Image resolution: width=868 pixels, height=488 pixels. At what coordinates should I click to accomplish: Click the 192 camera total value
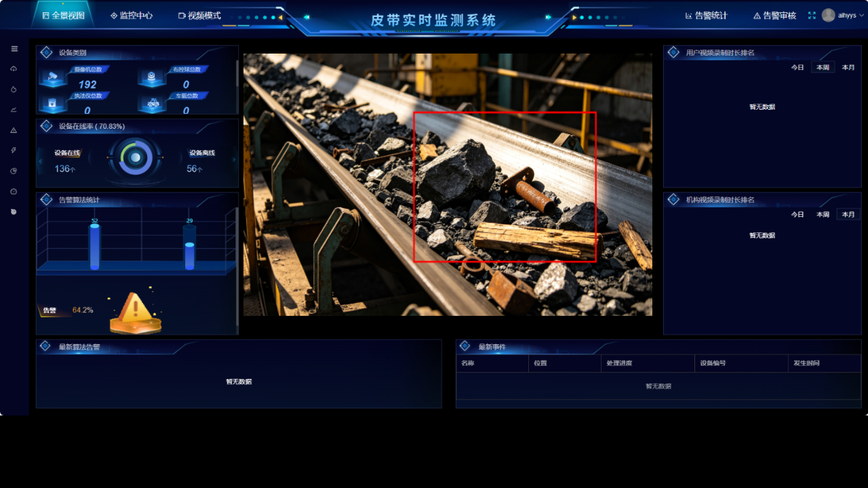(87, 85)
